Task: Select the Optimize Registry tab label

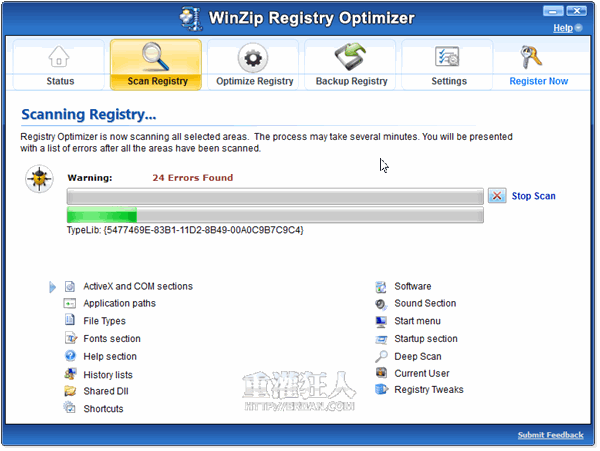Action: [254, 81]
